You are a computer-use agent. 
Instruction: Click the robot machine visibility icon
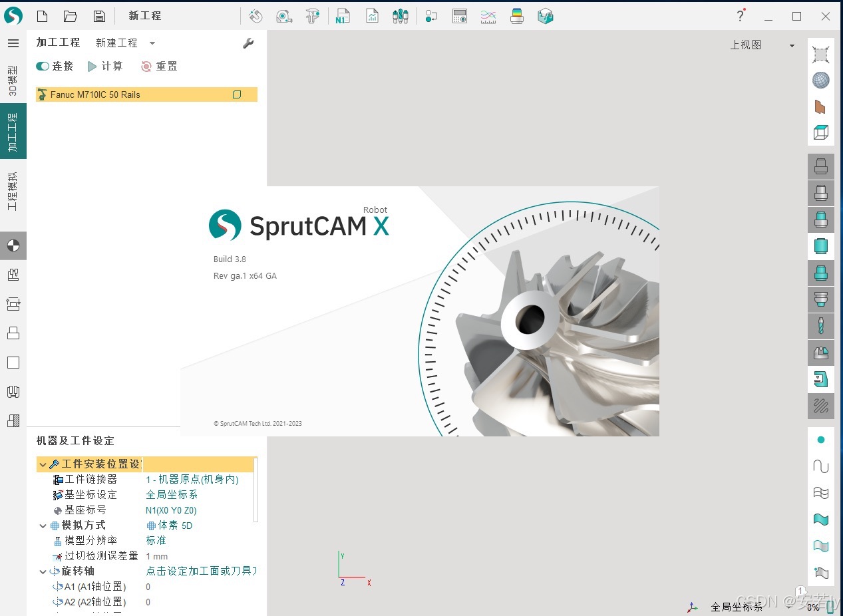point(821,379)
